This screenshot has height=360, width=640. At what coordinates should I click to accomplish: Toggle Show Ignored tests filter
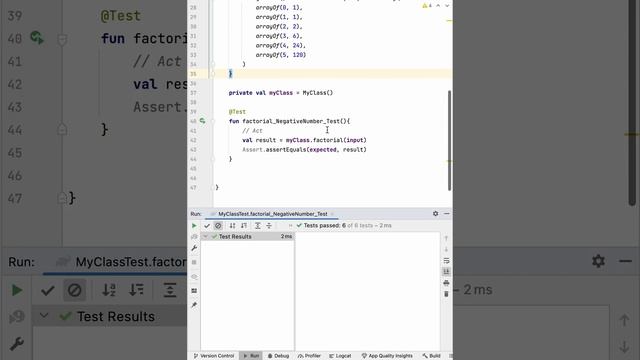[x=218, y=226]
